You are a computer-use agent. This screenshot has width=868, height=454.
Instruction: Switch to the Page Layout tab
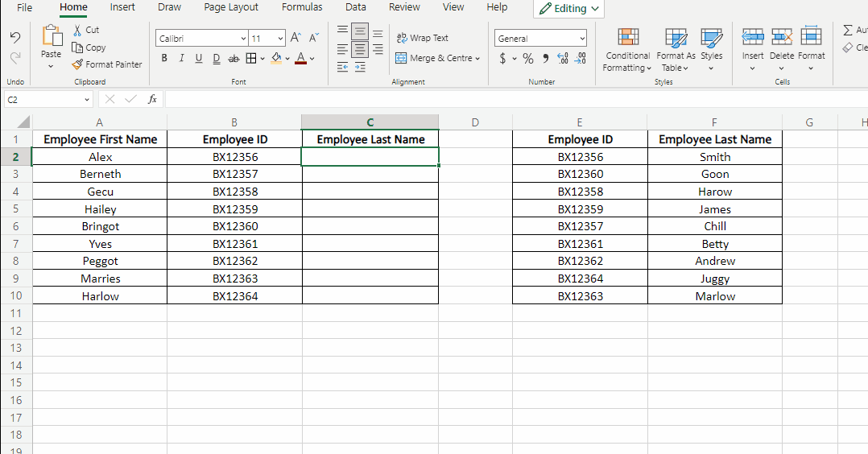[231, 7]
